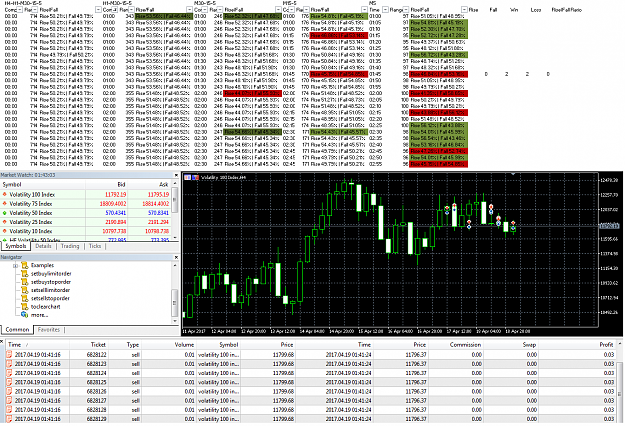Click trade icon for ticket 6828124
The height and width of the screenshot is (426, 625).
point(9,373)
